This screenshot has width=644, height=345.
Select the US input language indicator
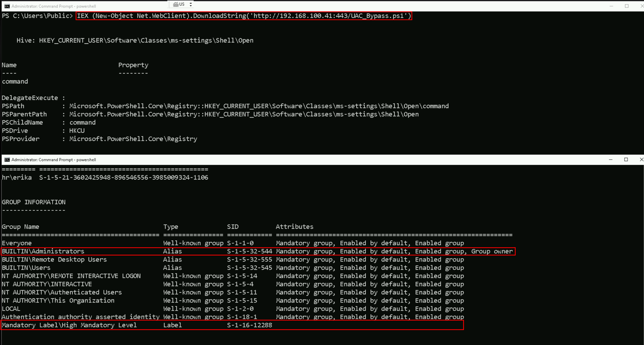[182, 4]
